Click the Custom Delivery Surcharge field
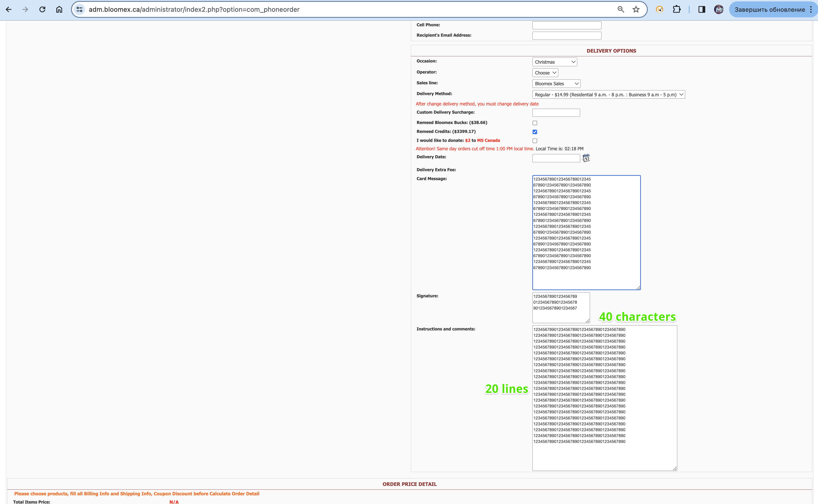Viewport: 818px width, 504px height. point(556,113)
